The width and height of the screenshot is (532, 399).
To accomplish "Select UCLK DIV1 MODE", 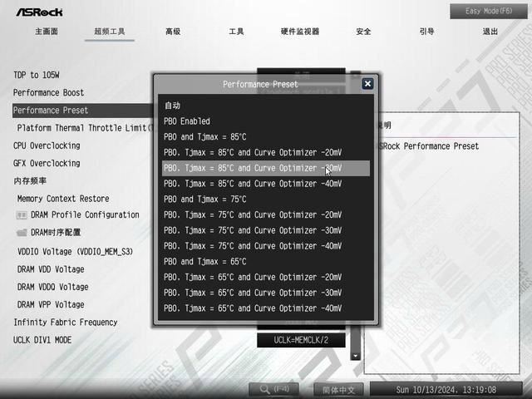I will coord(42,340).
